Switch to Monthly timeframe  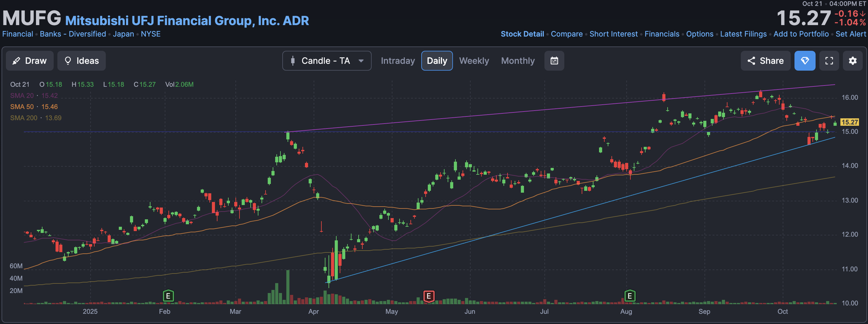coord(518,61)
